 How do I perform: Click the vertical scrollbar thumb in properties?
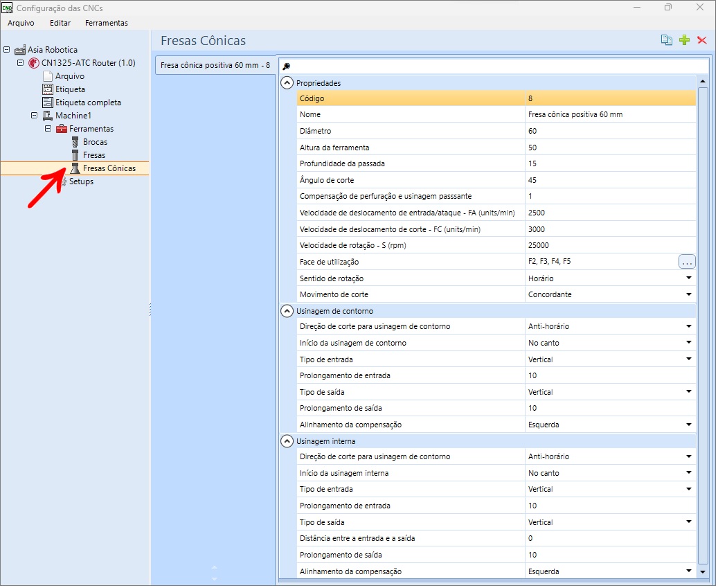(x=703, y=326)
